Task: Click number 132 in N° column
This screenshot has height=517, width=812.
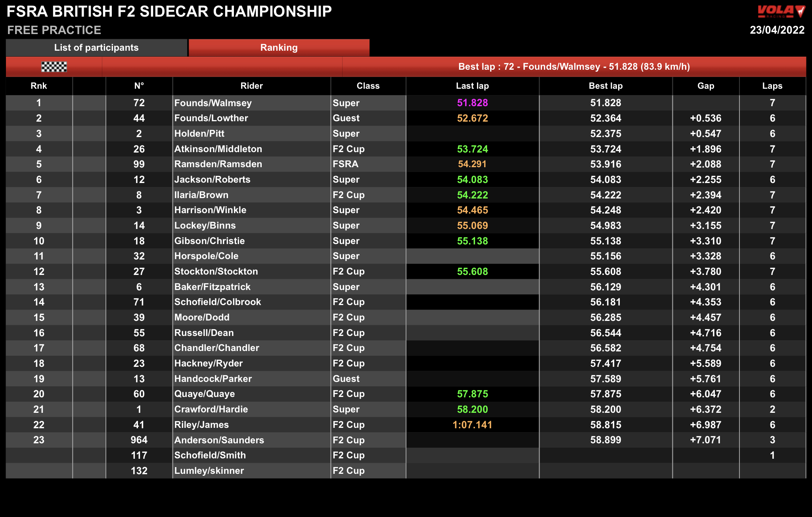Action: click(139, 471)
